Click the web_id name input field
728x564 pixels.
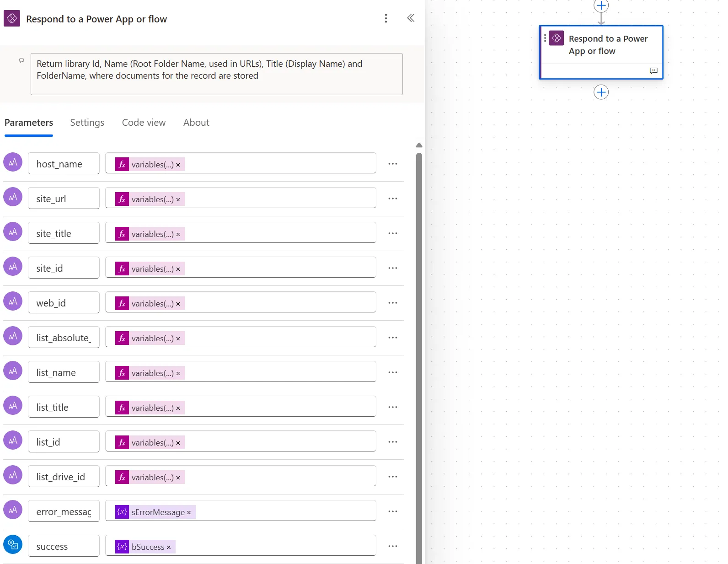click(64, 303)
